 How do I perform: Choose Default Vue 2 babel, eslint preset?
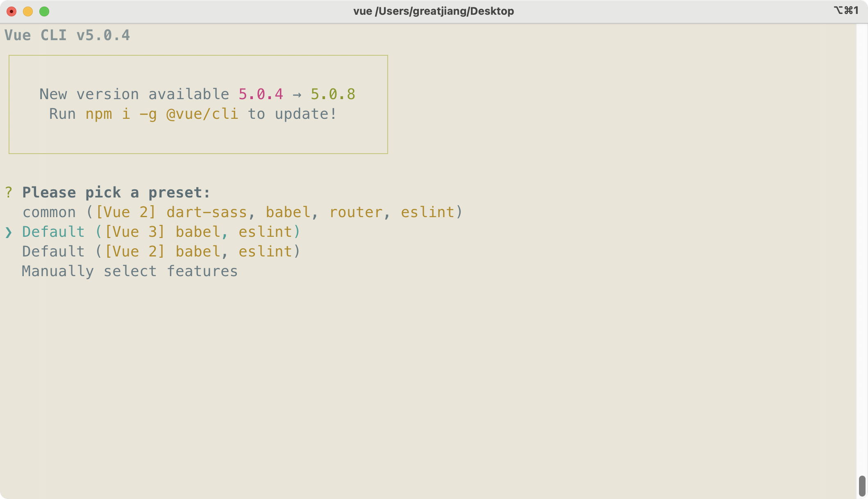click(161, 252)
